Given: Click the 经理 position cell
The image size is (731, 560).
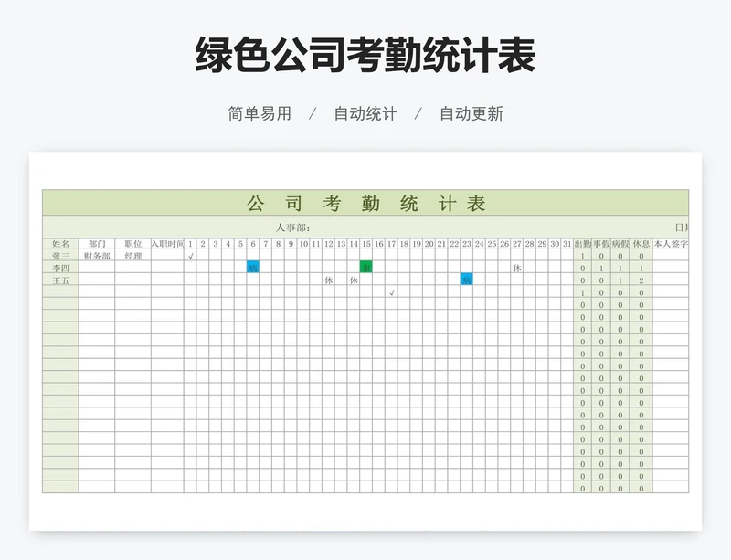Looking at the screenshot, I should 132,256.
